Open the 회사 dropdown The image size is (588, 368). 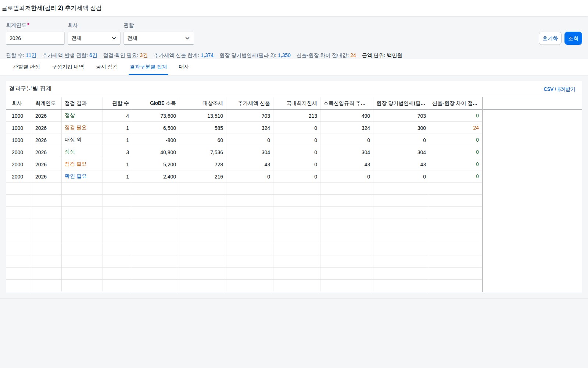tap(94, 38)
